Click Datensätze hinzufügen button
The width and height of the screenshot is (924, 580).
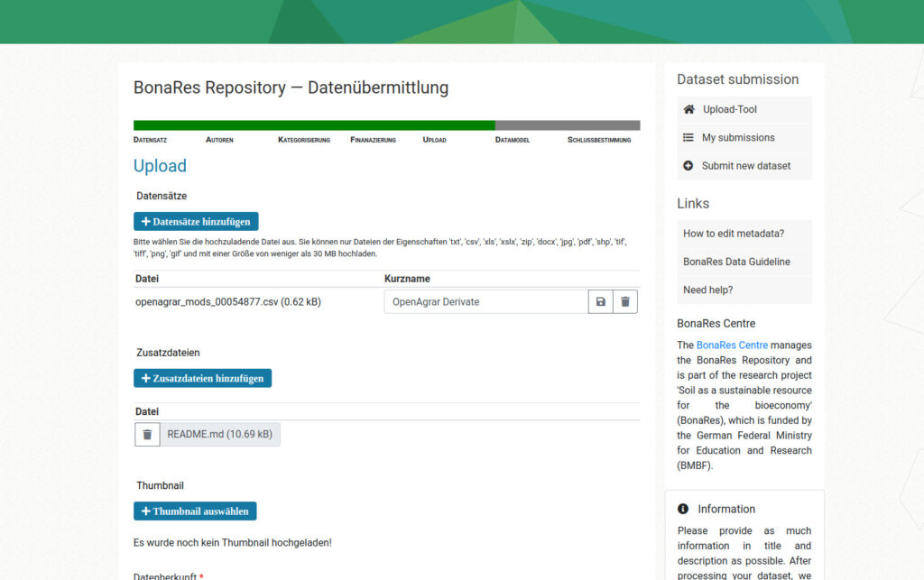196,221
